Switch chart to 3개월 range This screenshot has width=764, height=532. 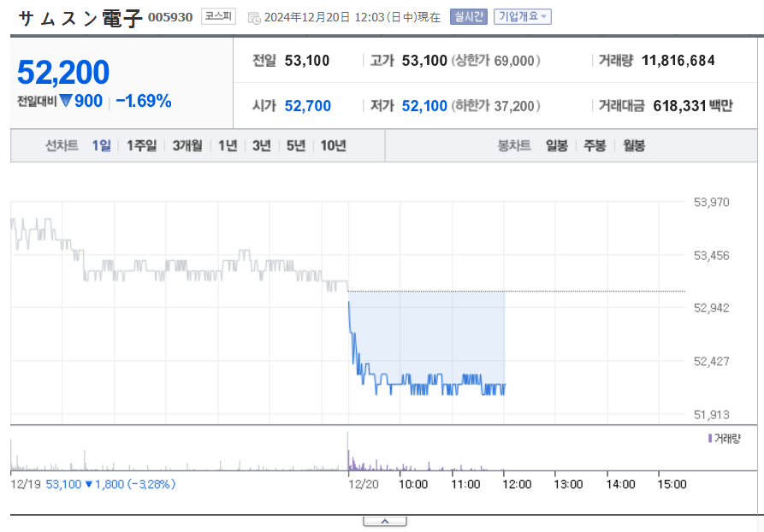click(187, 145)
